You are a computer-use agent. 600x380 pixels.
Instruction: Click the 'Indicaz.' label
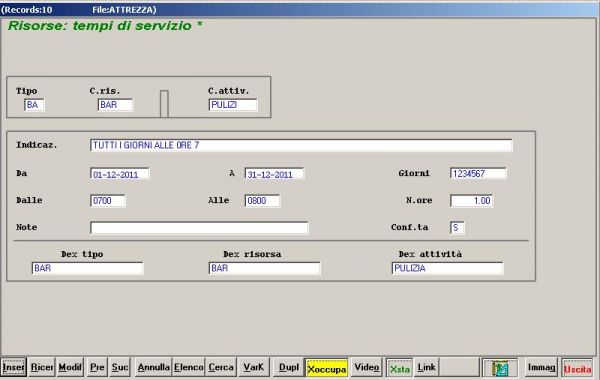coord(37,145)
